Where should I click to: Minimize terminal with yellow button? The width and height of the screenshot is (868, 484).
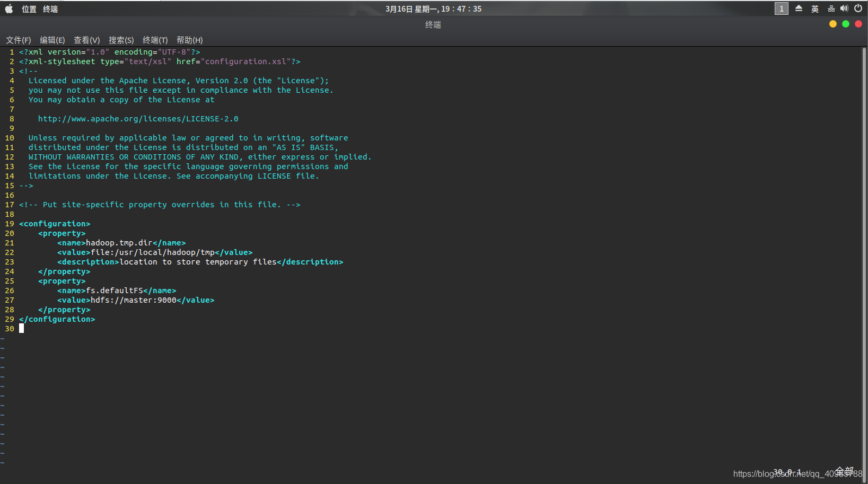tap(832, 24)
